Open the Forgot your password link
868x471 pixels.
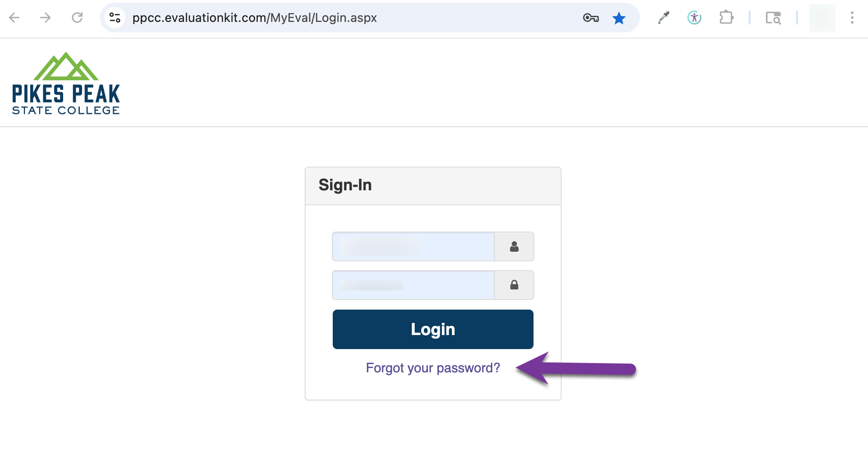point(433,368)
